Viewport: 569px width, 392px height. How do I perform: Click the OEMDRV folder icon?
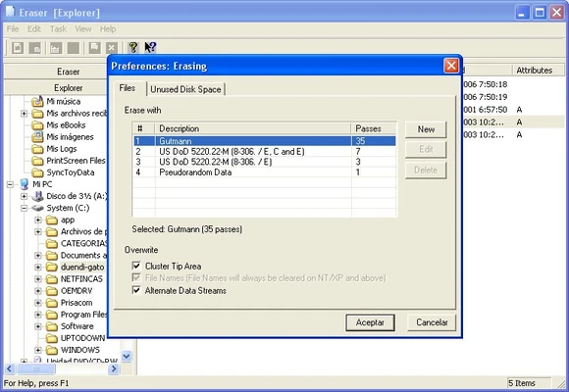point(52,291)
